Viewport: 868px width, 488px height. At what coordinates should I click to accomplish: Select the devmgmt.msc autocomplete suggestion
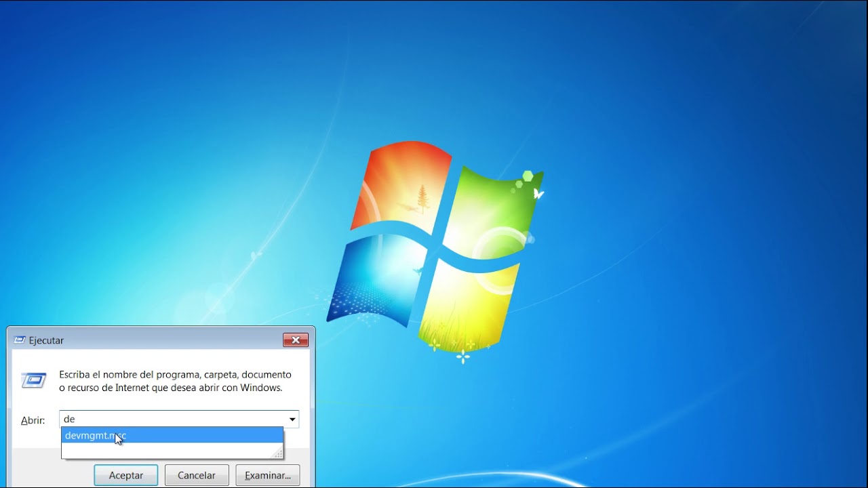coord(172,435)
